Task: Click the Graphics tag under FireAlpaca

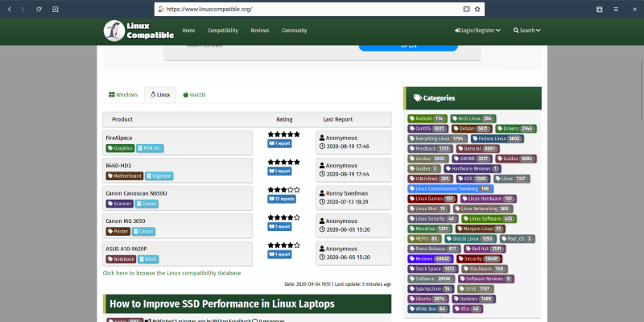Action: [x=120, y=148]
